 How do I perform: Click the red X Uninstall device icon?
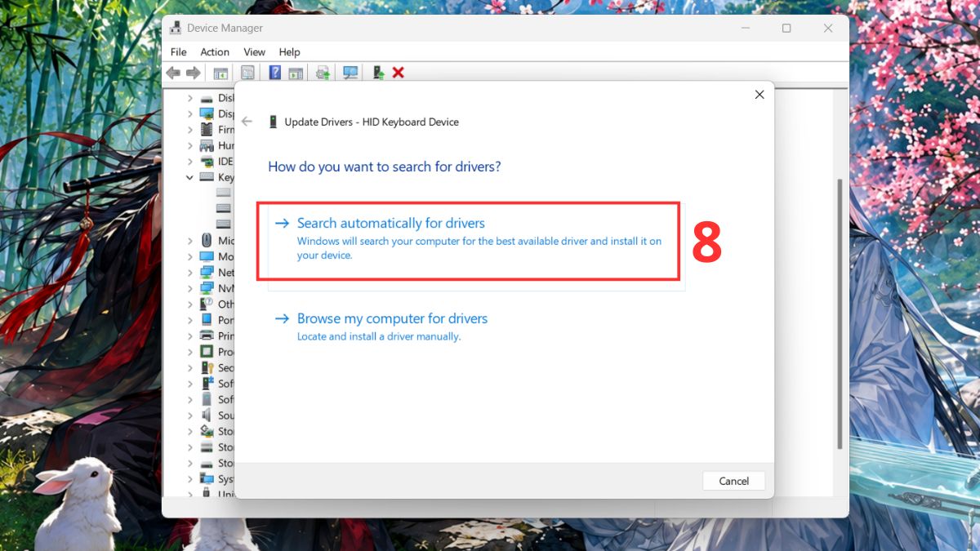coord(399,73)
